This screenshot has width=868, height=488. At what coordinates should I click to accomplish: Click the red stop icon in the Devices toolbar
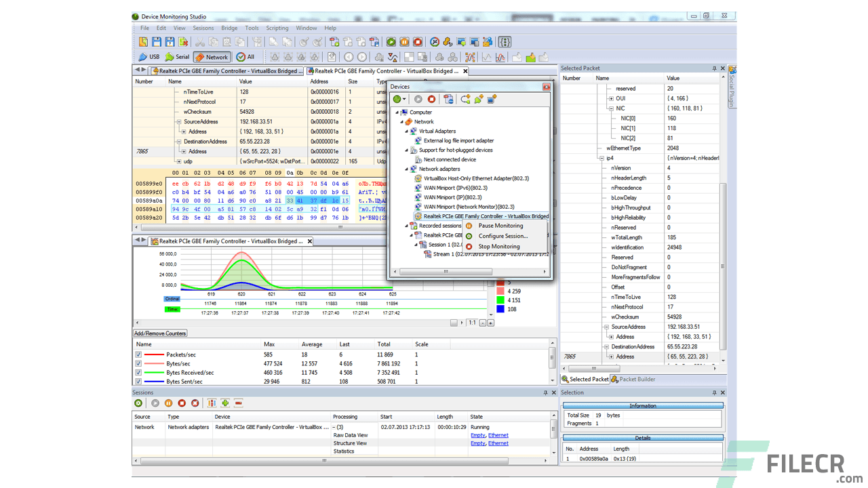pos(432,100)
